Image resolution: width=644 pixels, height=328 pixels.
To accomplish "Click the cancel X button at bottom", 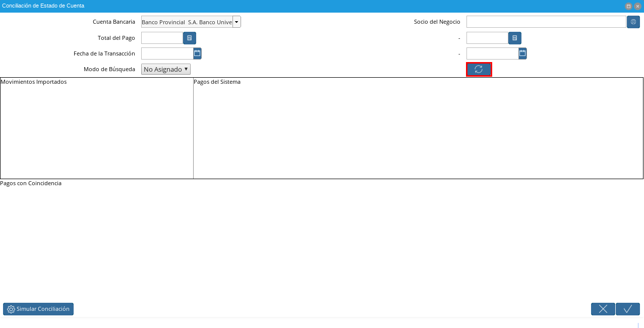I will tap(603, 309).
